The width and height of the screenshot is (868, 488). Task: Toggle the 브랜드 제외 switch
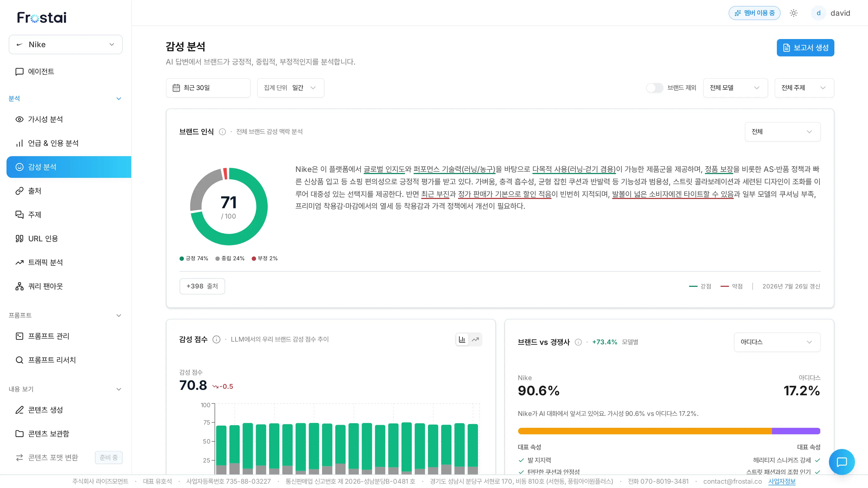[654, 88]
